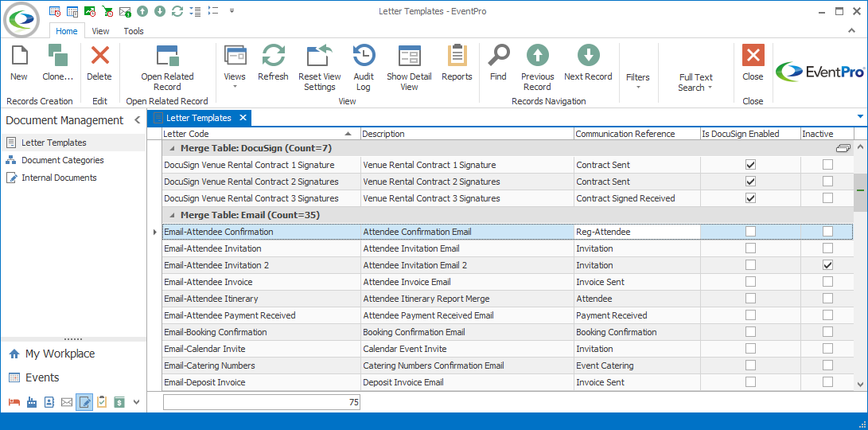
Task: Click quick access refresh icon
Action: click(x=177, y=10)
